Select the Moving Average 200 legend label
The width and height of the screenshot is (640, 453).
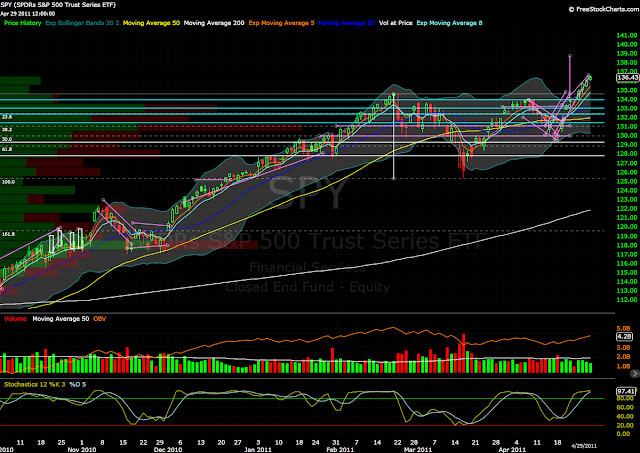[x=214, y=23]
